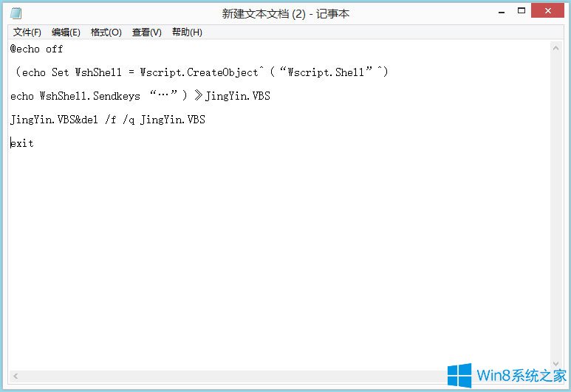Minimize the Notepad window

pyautogui.click(x=502, y=12)
